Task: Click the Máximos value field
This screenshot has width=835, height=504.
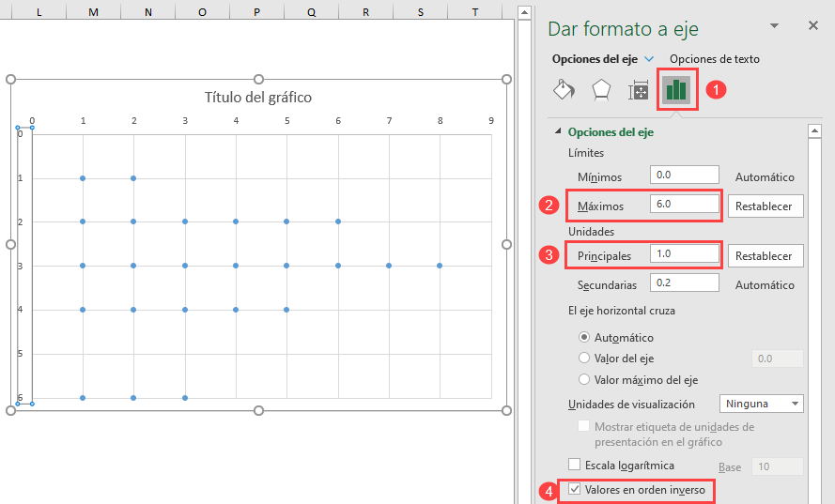Action: [685, 204]
